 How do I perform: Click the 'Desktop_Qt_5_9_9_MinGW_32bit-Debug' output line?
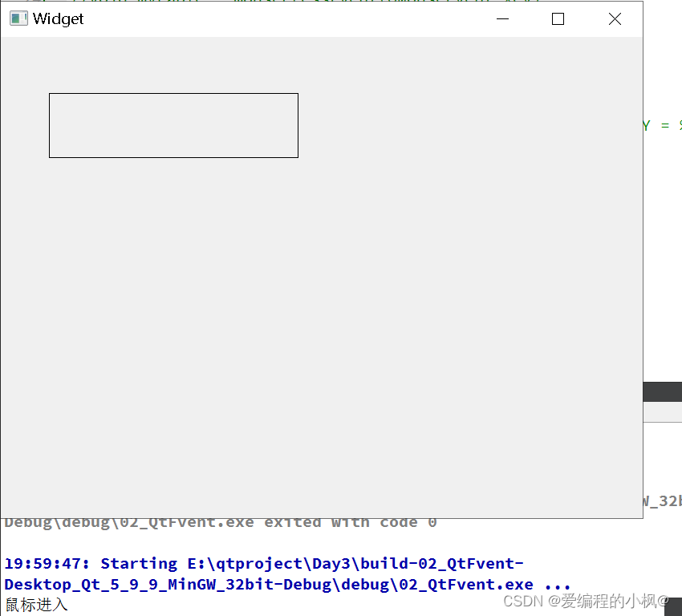[x=287, y=585]
